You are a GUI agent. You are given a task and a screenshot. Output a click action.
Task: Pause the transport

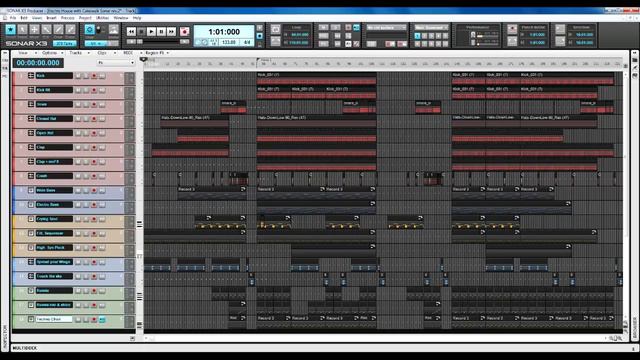[x=162, y=31]
